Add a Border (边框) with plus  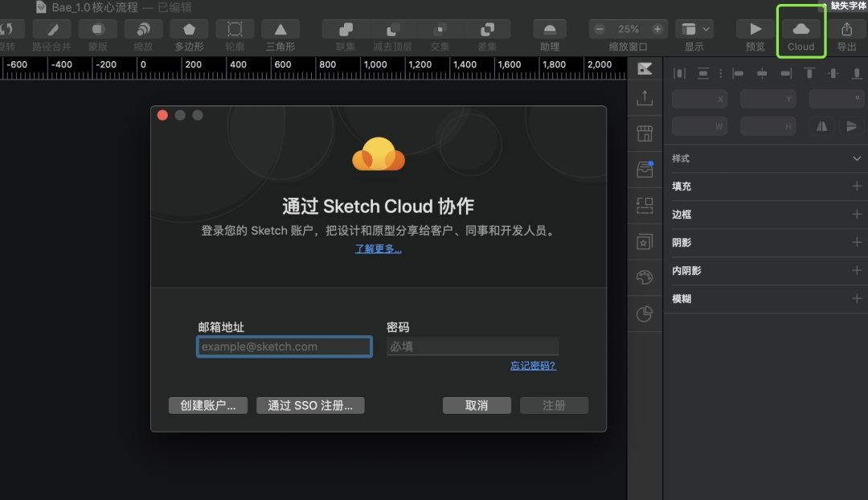(x=857, y=215)
